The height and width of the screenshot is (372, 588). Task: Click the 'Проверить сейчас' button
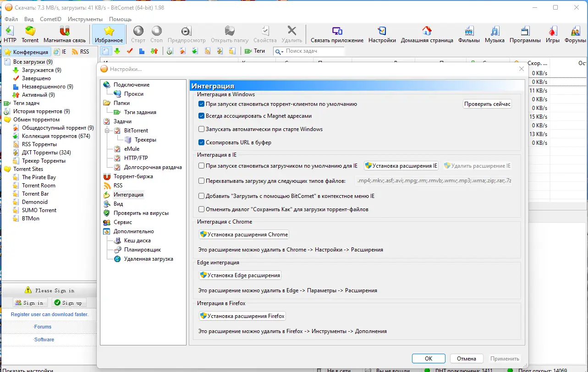[487, 104]
